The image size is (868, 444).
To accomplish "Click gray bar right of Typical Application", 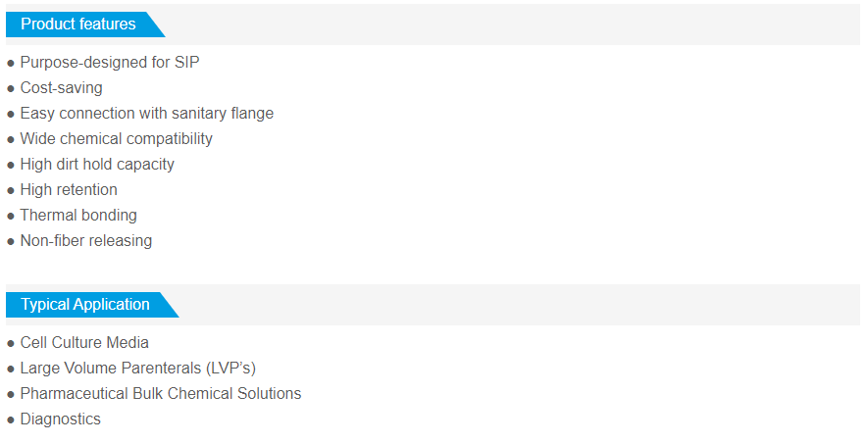I will pyautogui.click(x=520, y=305).
